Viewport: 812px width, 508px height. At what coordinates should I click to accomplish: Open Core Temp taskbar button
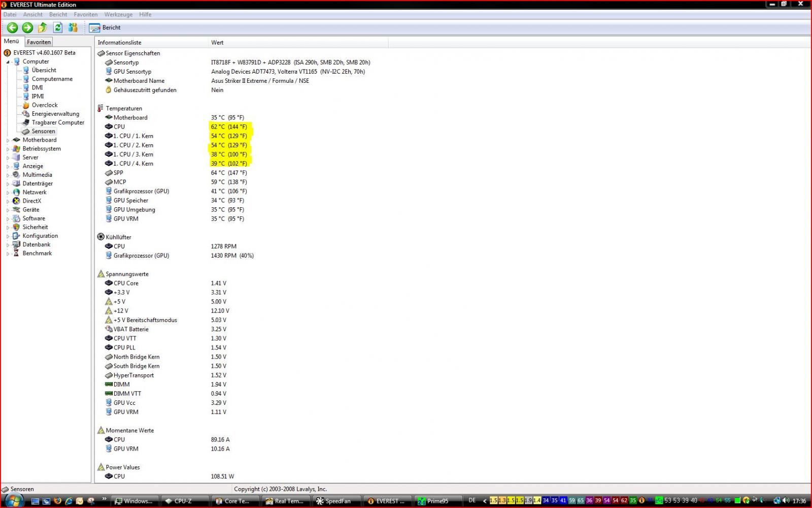pyautogui.click(x=235, y=501)
